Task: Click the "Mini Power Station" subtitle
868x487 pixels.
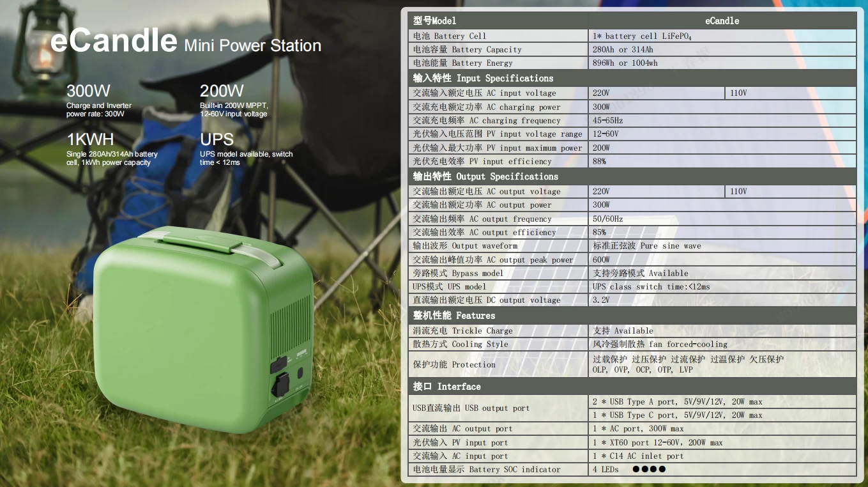Action: coord(252,45)
